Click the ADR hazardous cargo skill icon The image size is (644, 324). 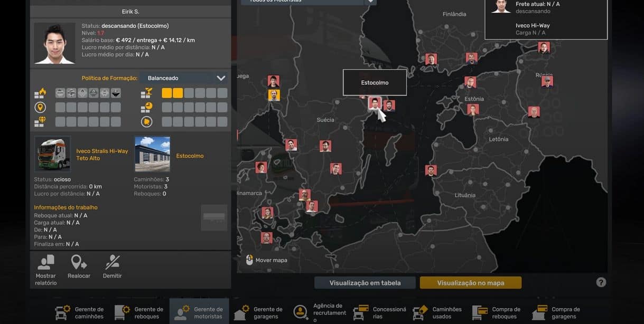coord(40,93)
